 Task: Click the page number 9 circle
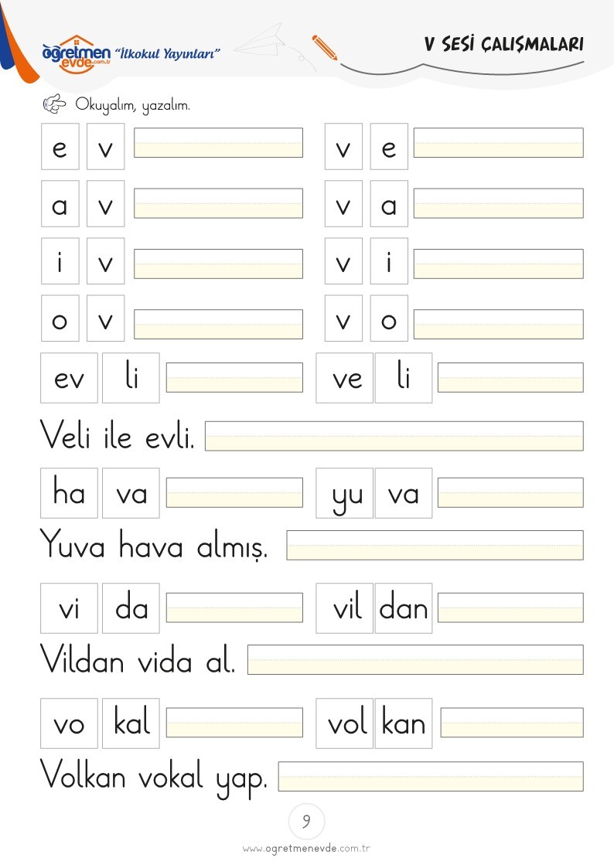306,821
